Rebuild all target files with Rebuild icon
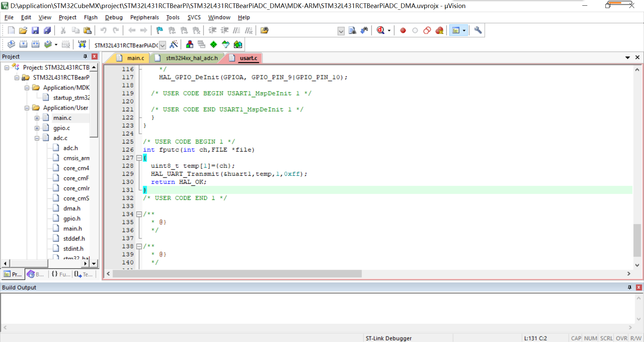 click(x=35, y=44)
